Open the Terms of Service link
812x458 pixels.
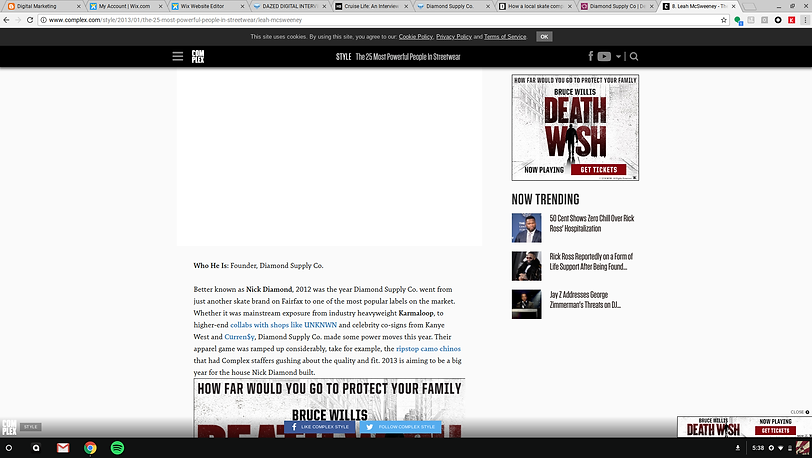coord(505,37)
